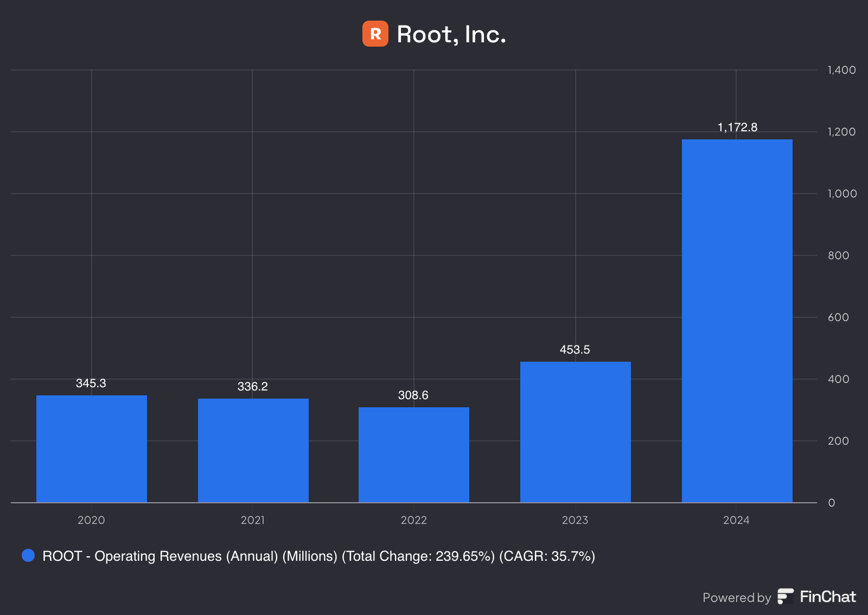Click the Powered by text
Image resolution: width=868 pixels, height=615 pixels.
[x=737, y=598]
